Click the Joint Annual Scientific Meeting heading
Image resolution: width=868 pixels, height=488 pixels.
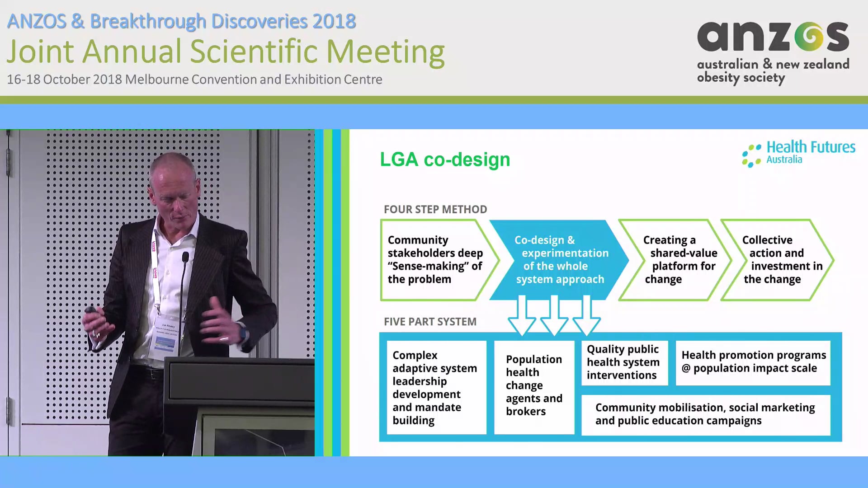pyautogui.click(x=225, y=51)
